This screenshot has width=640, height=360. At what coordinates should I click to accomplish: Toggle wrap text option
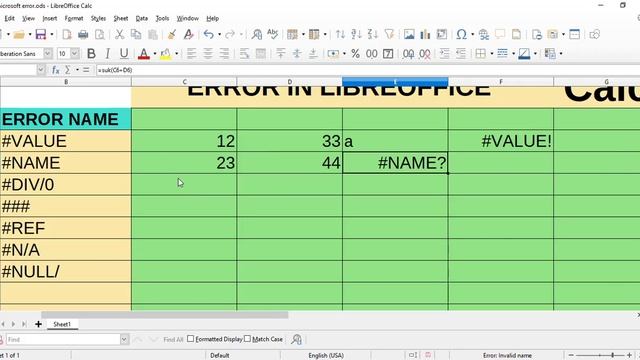(244, 54)
